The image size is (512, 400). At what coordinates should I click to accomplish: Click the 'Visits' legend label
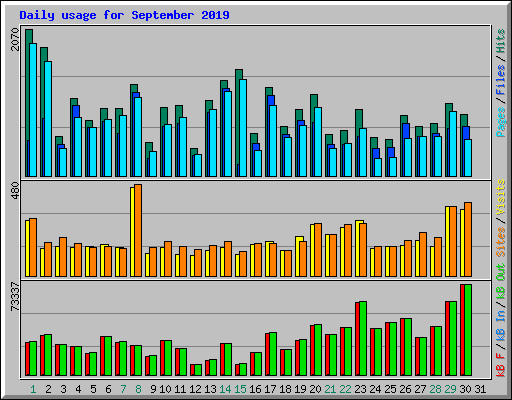(x=501, y=197)
